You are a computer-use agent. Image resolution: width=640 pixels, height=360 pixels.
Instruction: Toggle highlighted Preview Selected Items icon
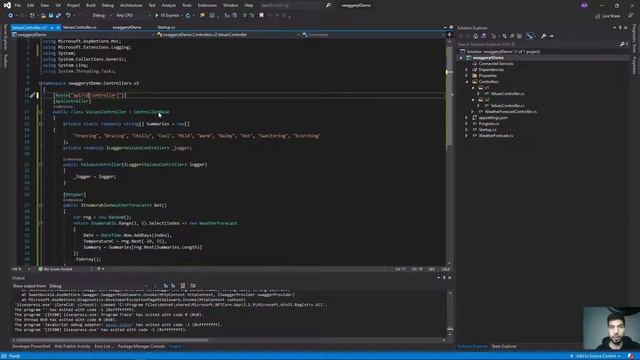coord(529,36)
